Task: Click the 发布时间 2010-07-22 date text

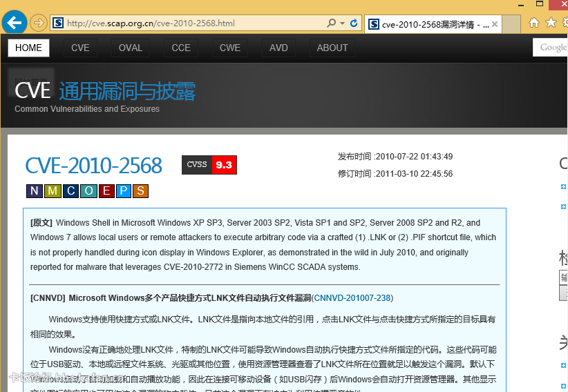Action: tap(395, 157)
